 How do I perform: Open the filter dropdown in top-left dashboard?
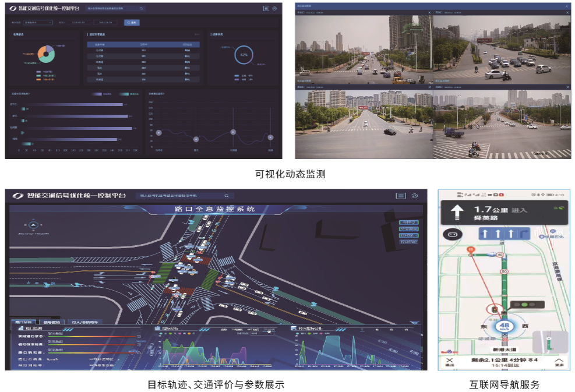tap(38, 22)
